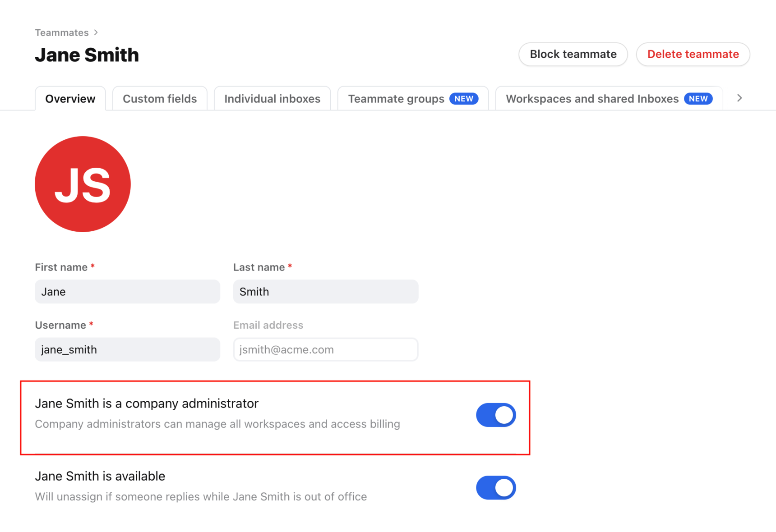Open Workspaces and shared Inboxes tab

(x=591, y=99)
